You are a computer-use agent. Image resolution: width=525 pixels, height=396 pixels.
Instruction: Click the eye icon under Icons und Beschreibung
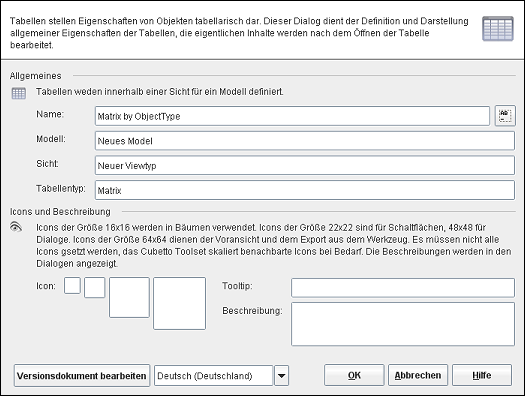[16, 227]
